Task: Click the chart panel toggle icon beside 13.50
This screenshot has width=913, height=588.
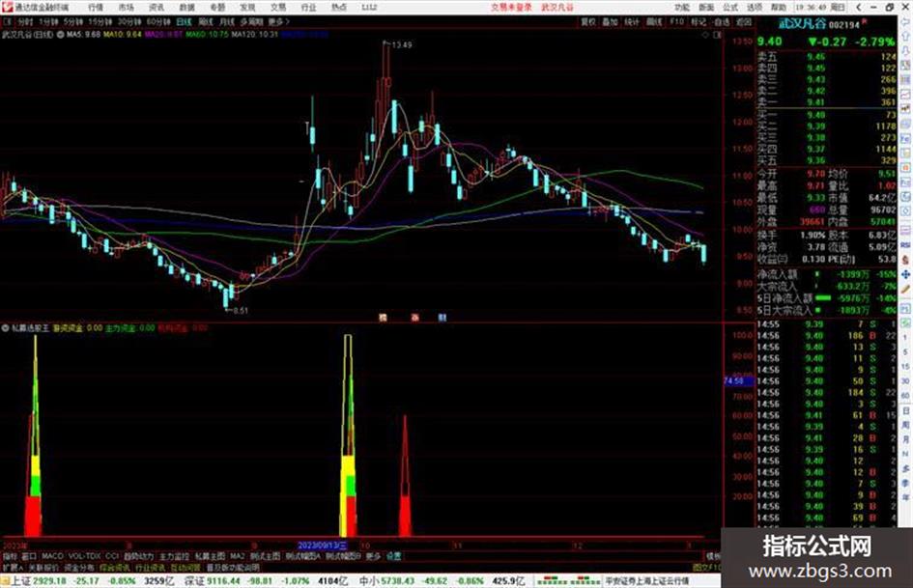Action: [717, 35]
